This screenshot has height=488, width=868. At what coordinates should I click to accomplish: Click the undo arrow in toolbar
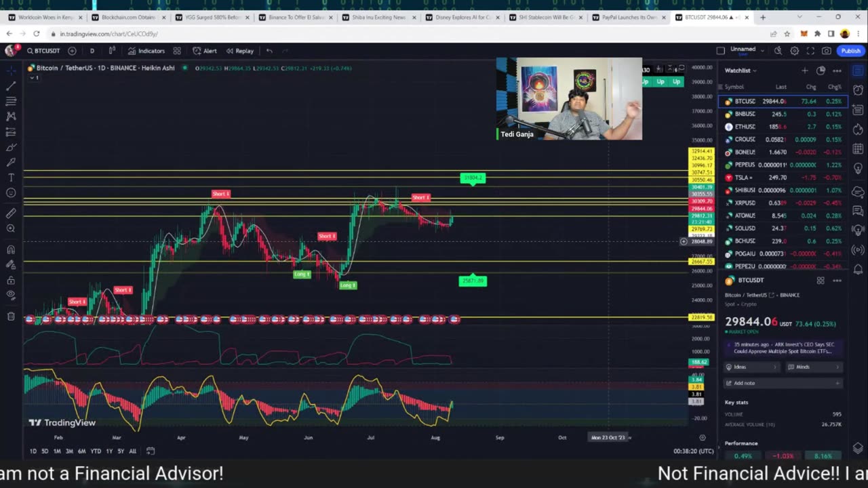pyautogui.click(x=269, y=51)
